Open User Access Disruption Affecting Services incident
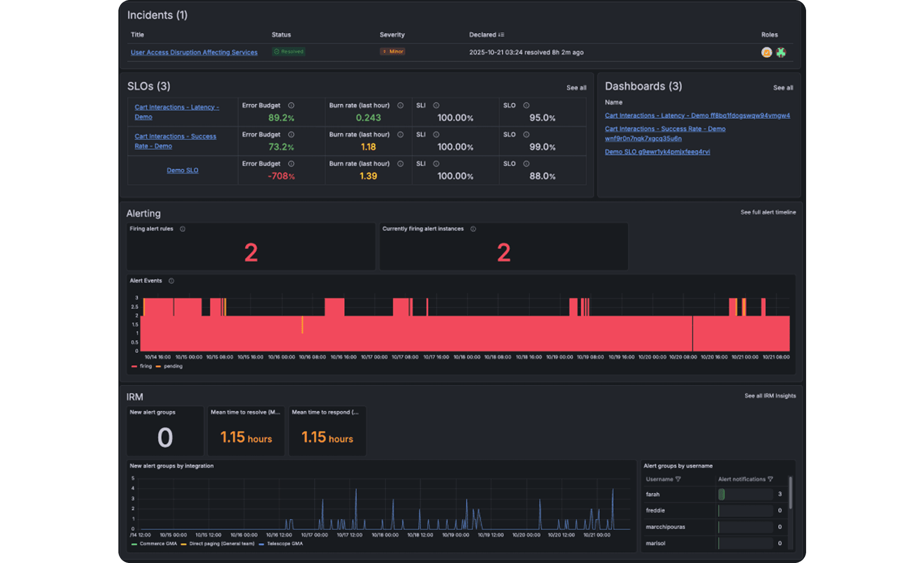The height and width of the screenshot is (563, 924). (x=194, y=52)
